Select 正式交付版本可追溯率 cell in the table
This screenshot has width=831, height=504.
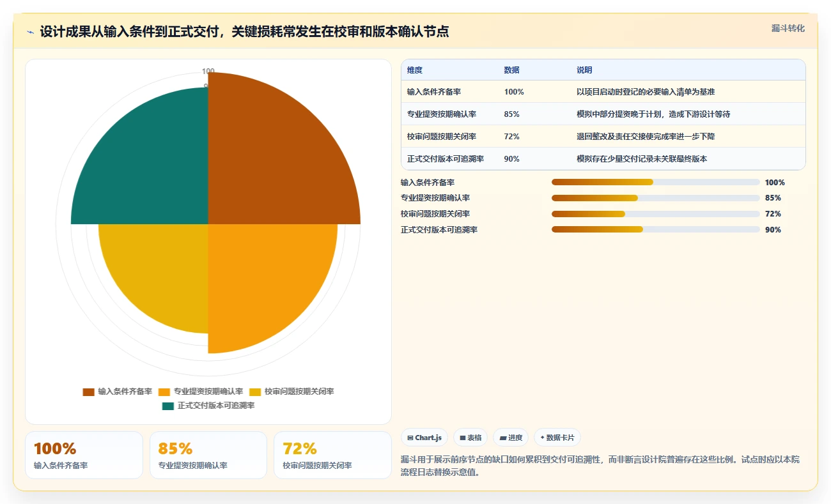(x=446, y=159)
